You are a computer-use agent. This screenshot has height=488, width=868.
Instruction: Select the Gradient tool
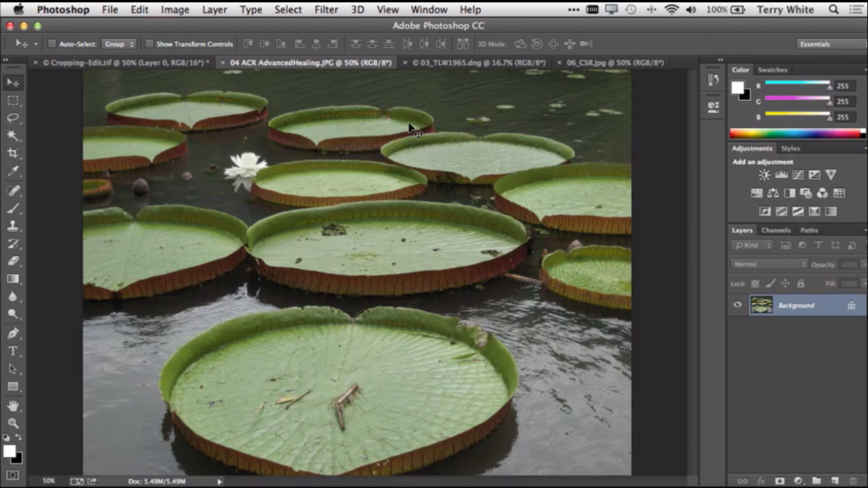pyautogui.click(x=13, y=279)
